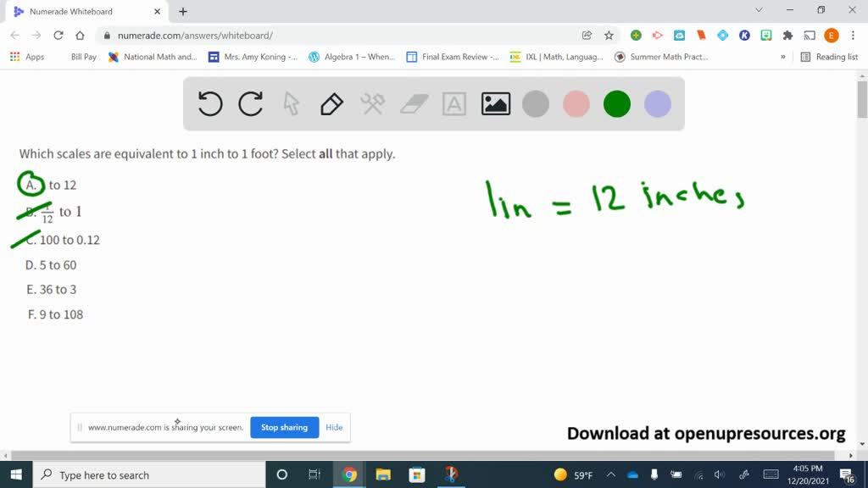Bookmark this page with star icon

pyautogui.click(x=609, y=36)
